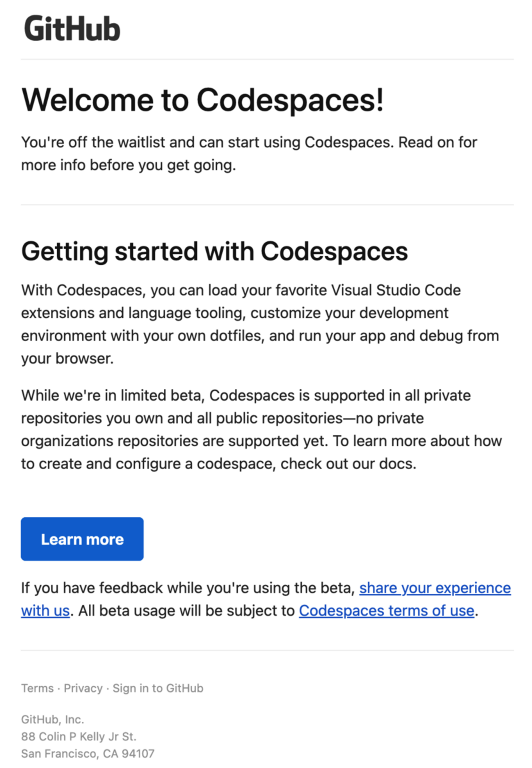
Task: Click the "Visual Studio Code" phrase
Action: point(396,290)
